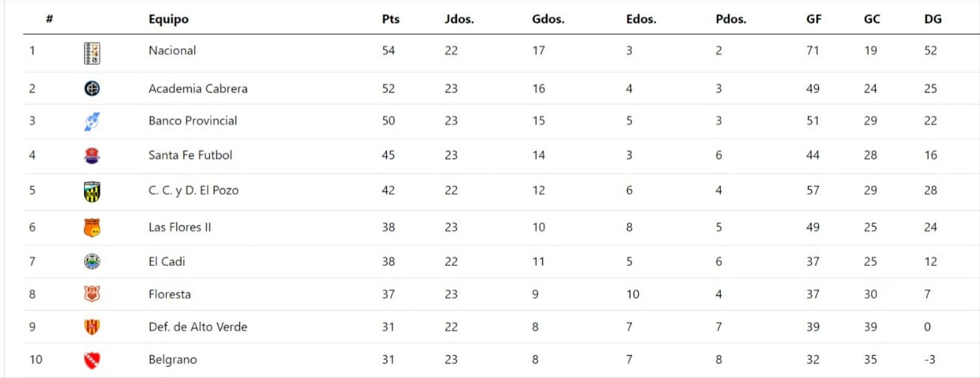Open the Banco Provincial team link
Image resolution: width=980 pixels, height=378 pixels.
[x=193, y=120]
